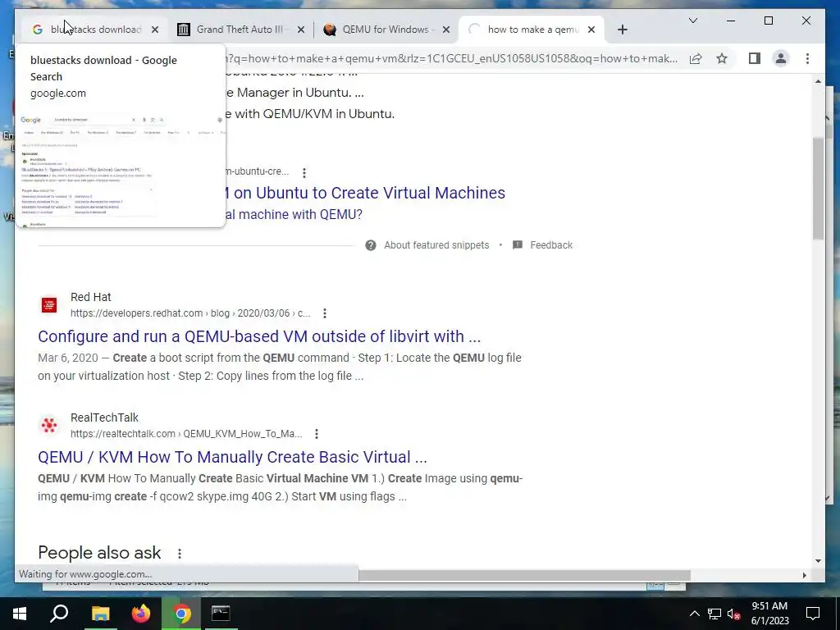Click the Feedback flag icon

click(x=518, y=245)
